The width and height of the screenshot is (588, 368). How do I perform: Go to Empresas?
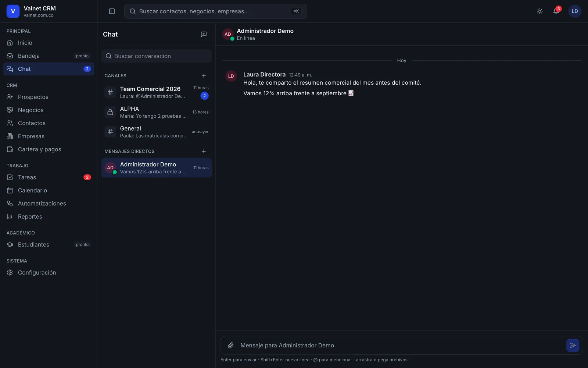(x=49, y=136)
